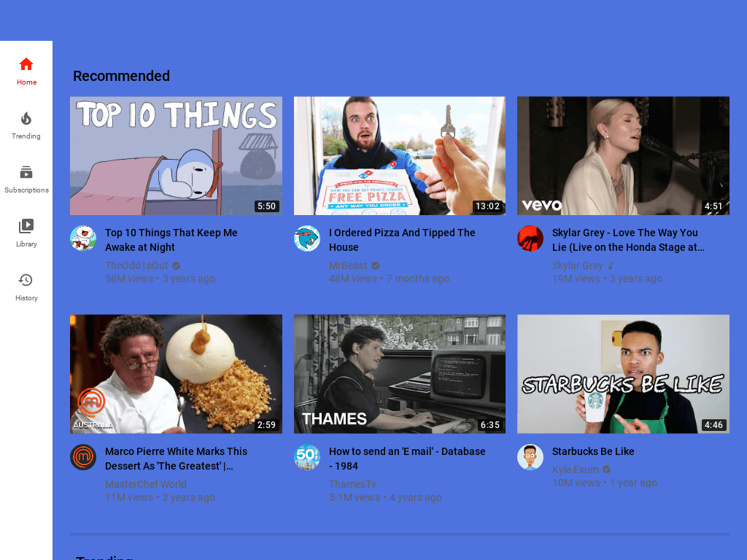The height and width of the screenshot is (560, 747).
Task: Select the Trending label in sidebar
Action: (26, 136)
